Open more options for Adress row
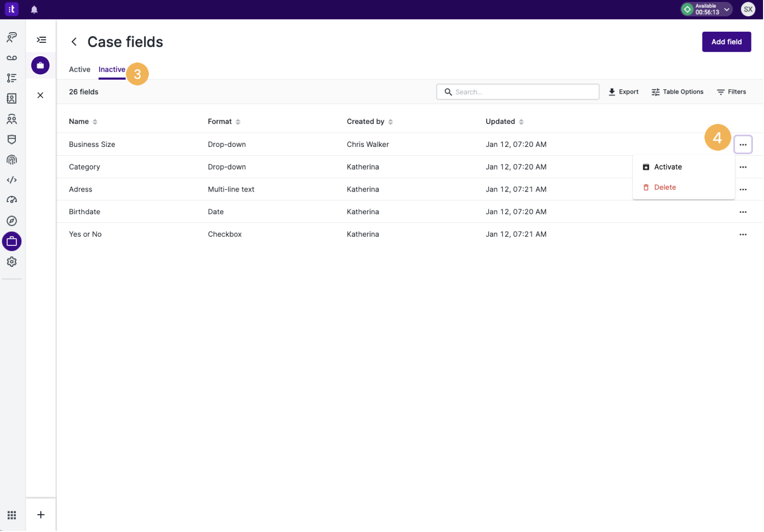The height and width of the screenshot is (532, 764). (x=743, y=190)
